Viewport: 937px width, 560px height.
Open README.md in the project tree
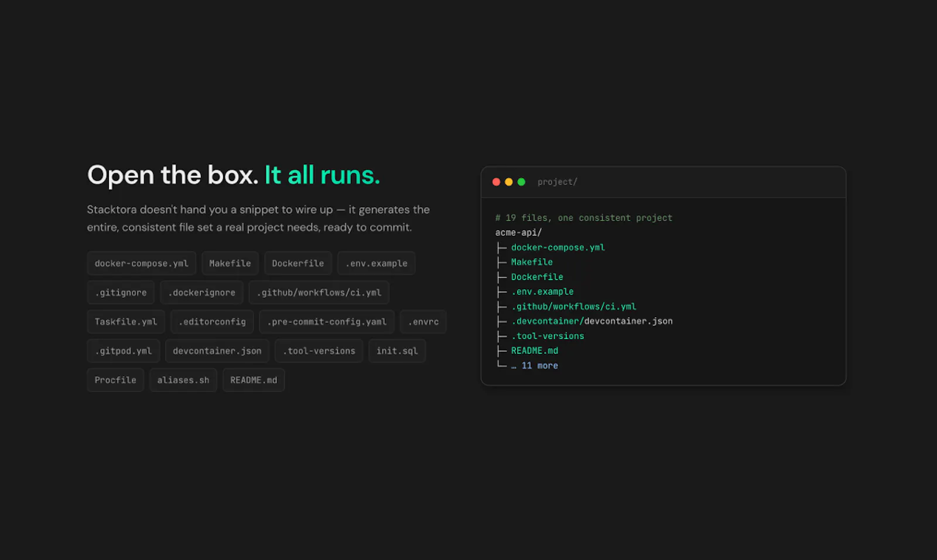pyautogui.click(x=535, y=351)
